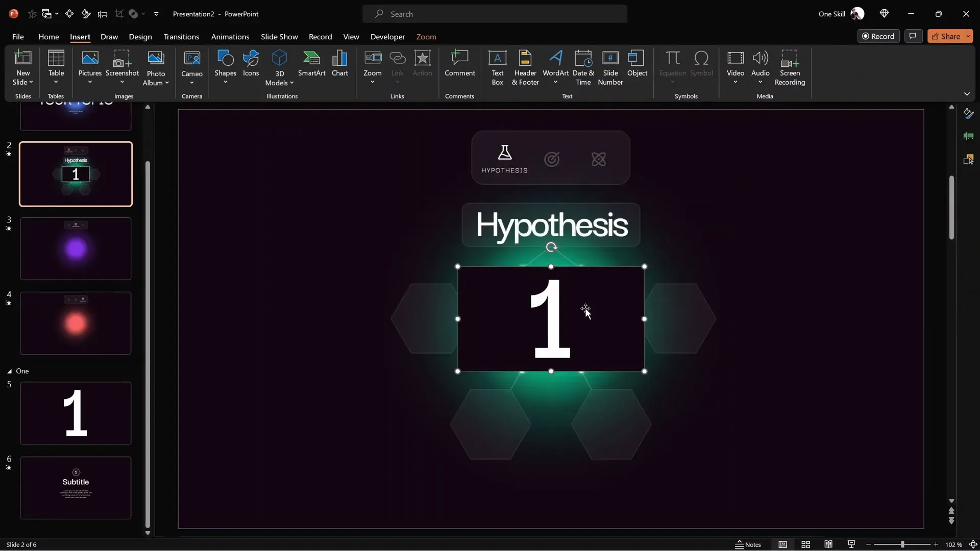Click the Zoom icon in the Links group

[373, 58]
